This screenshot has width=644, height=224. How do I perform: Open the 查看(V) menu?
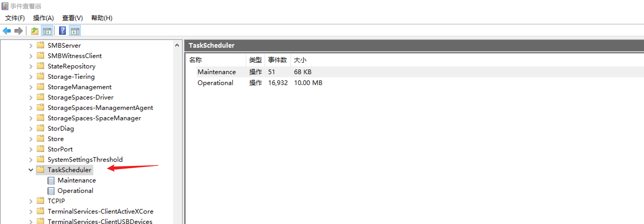pos(72,18)
